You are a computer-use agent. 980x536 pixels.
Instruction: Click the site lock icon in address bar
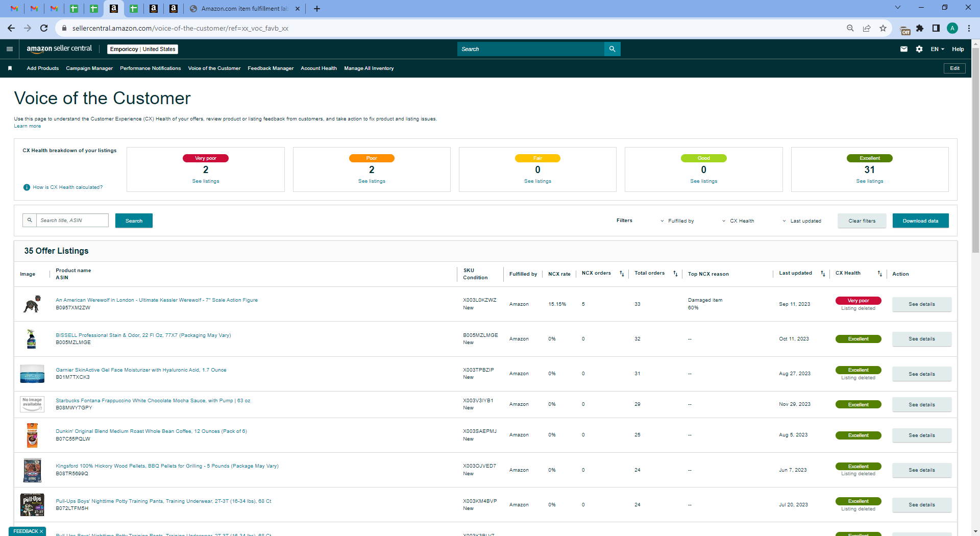click(x=64, y=28)
